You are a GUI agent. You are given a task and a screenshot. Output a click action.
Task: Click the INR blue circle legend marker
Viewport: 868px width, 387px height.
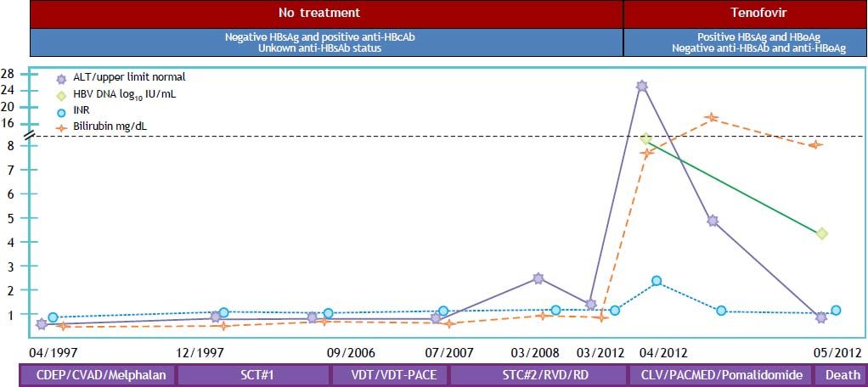(60, 111)
